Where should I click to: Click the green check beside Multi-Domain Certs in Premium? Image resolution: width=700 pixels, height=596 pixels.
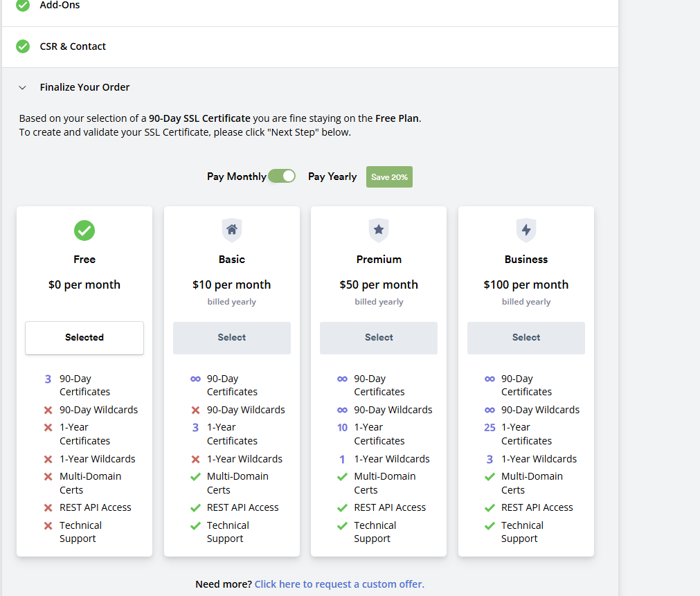click(x=342, y=476)
